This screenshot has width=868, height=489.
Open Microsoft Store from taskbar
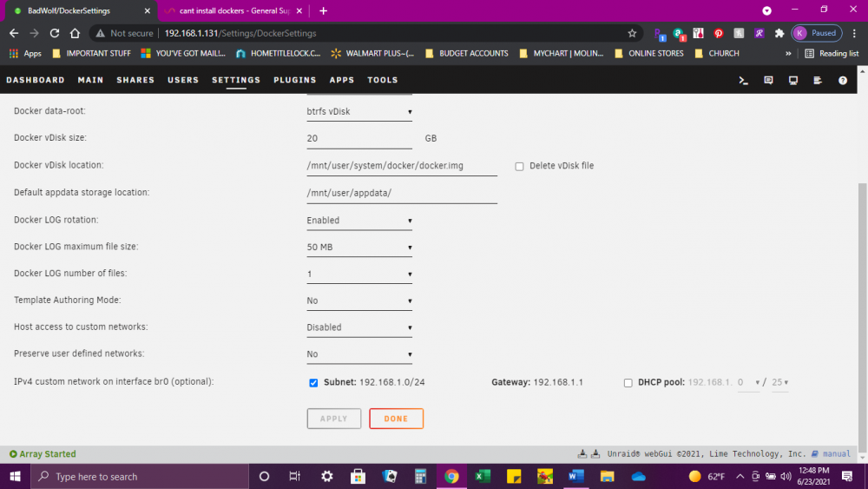coord(358,476)
